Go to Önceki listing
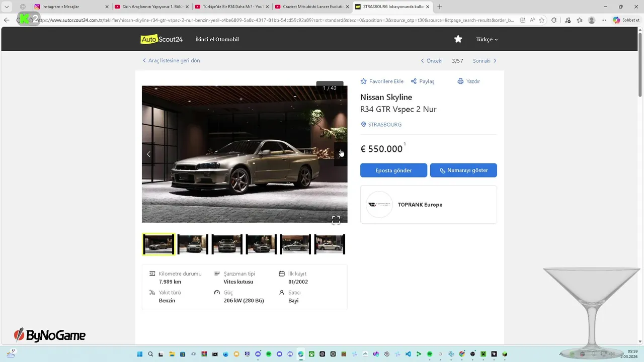Viewport: 644px width, 362px height. 432,61
